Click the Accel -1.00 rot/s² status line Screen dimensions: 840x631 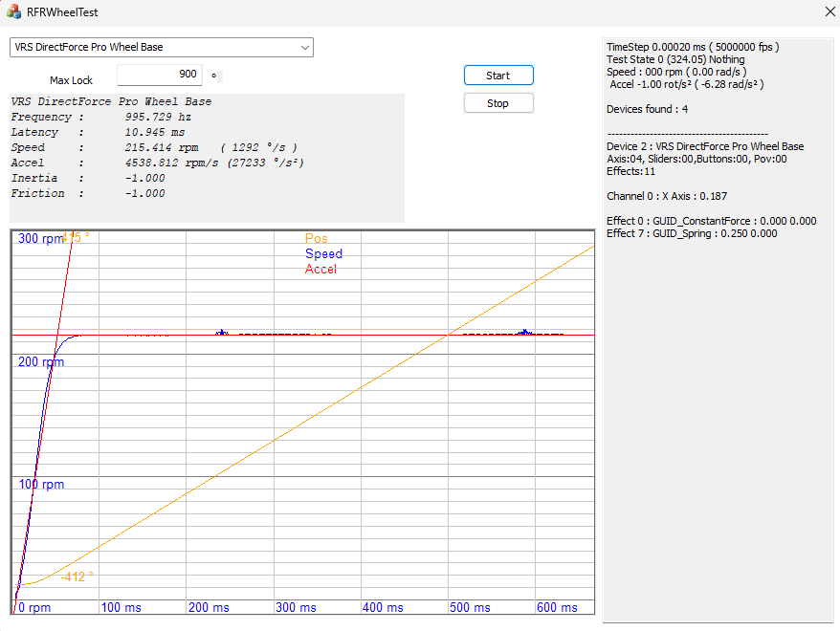click(687, 84)
